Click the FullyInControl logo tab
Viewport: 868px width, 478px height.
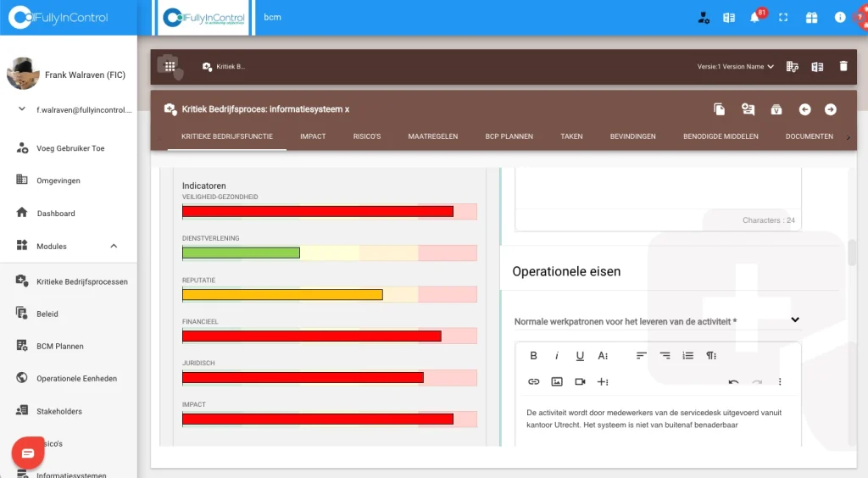click(204, 18)
